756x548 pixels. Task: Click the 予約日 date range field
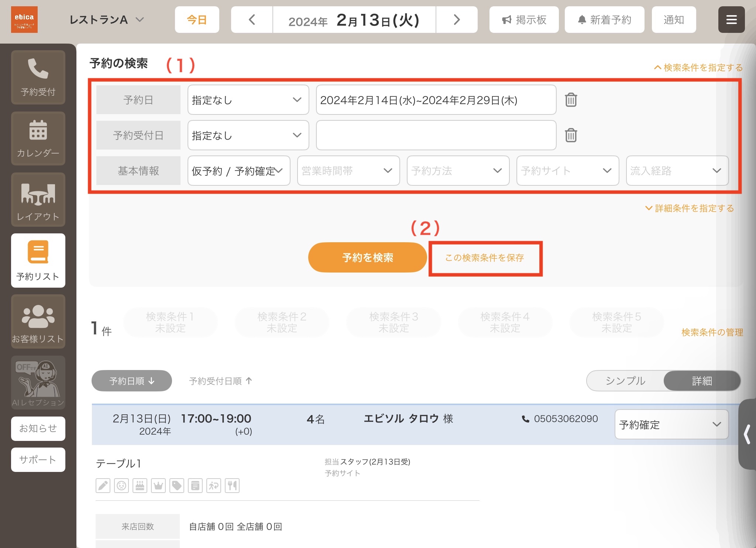(x=436, y=100)
